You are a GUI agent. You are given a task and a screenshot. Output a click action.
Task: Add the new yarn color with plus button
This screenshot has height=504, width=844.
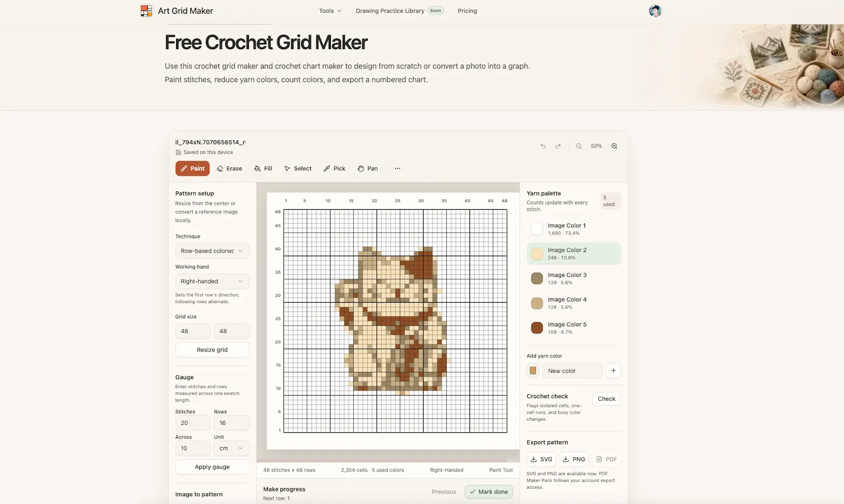613,371
